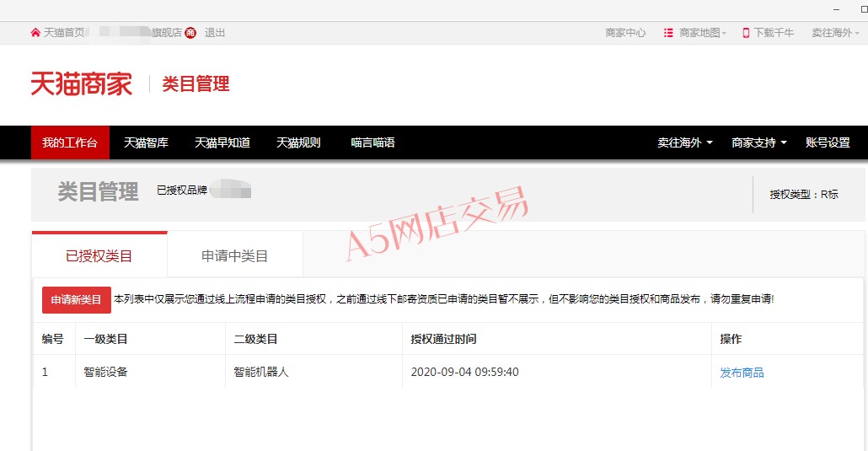Click the 二级类目 column header

pos(255,339)
